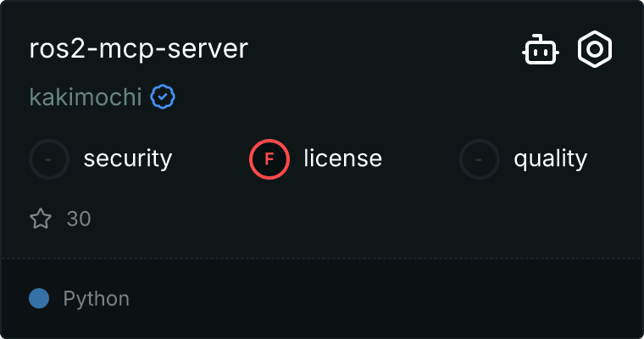
Task: Click the robot icon in card header
Action: click(x=540, y=50)
